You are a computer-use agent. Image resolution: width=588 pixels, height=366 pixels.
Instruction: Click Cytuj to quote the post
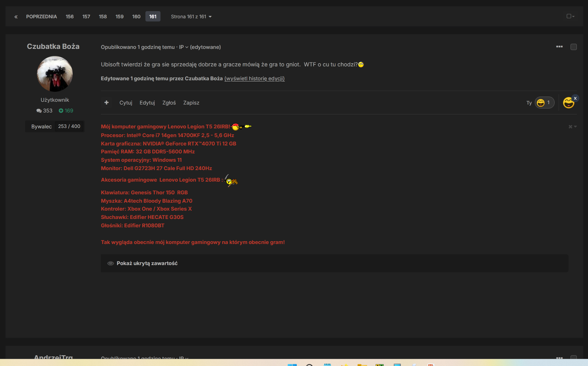[126, 103]
